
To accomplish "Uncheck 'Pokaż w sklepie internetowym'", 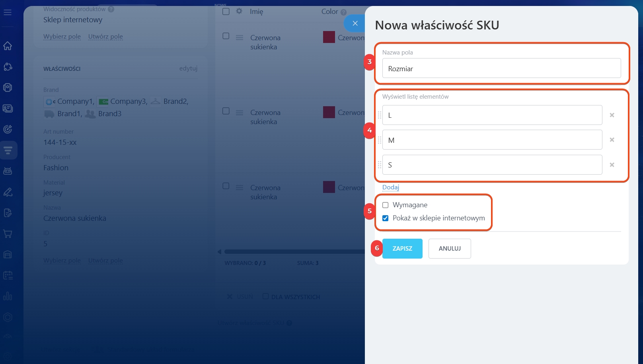I will (x=385, y=218).
